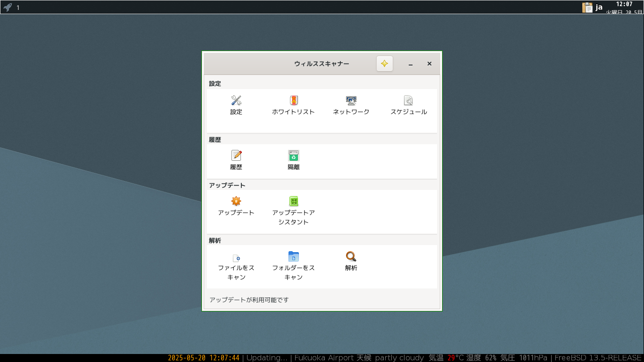The image size is (644, 362).
Task: Close the ウィルススキャナー window
Action: coord(429,64)
